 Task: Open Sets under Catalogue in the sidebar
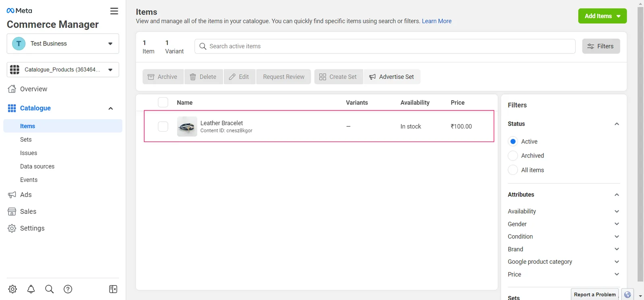pyautogui.click(x=26, y=139)
